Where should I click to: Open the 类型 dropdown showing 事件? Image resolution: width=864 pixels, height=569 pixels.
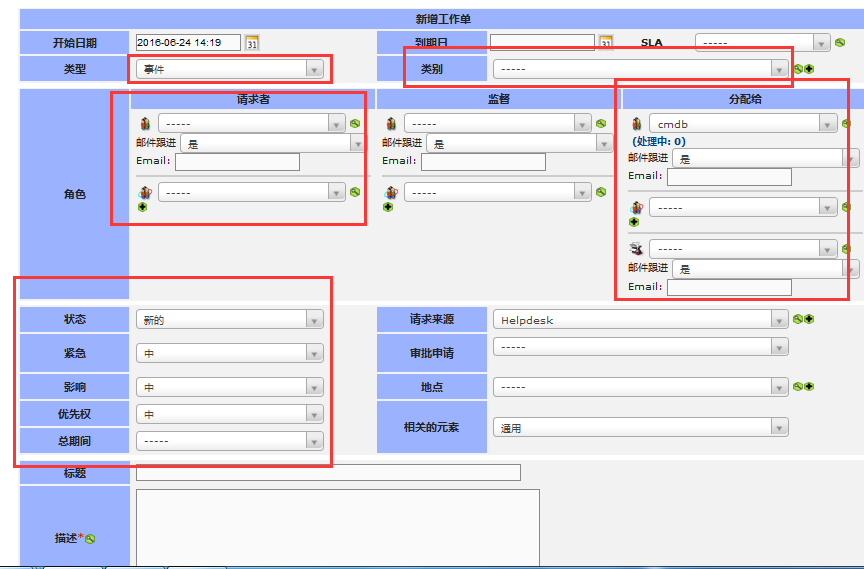point(229,69)
